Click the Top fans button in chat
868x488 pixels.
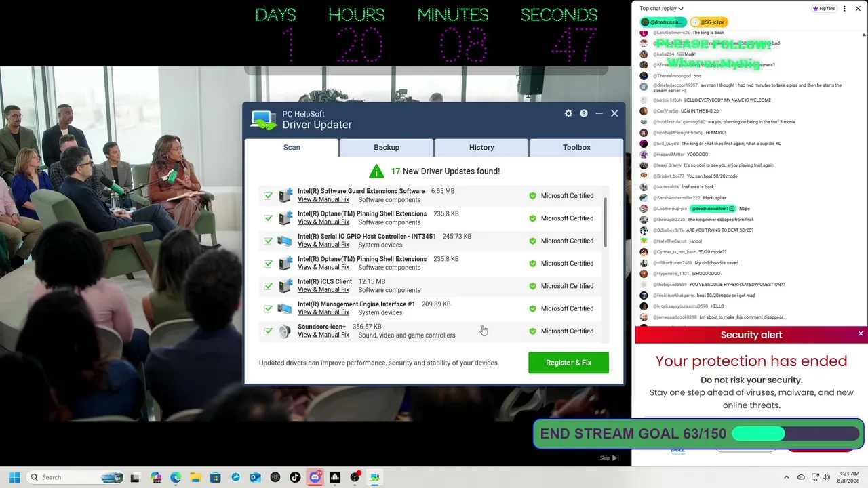824,9
